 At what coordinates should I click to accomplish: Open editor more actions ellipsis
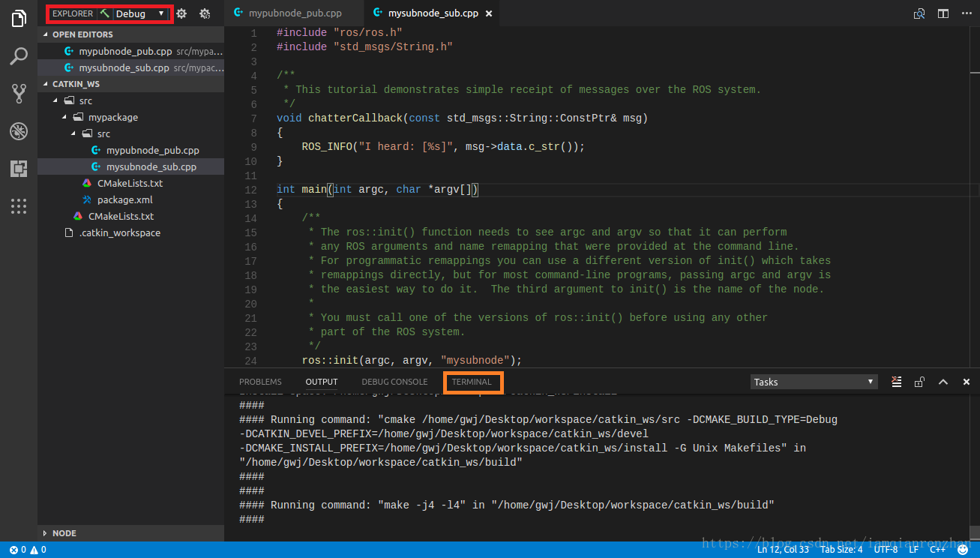pos(965,13)
